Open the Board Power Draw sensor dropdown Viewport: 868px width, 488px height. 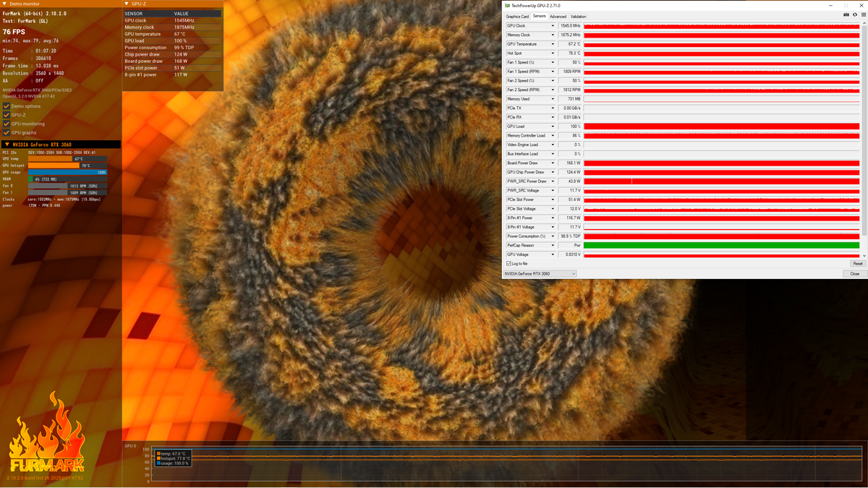pyautogui.click(x=553, y=163)
